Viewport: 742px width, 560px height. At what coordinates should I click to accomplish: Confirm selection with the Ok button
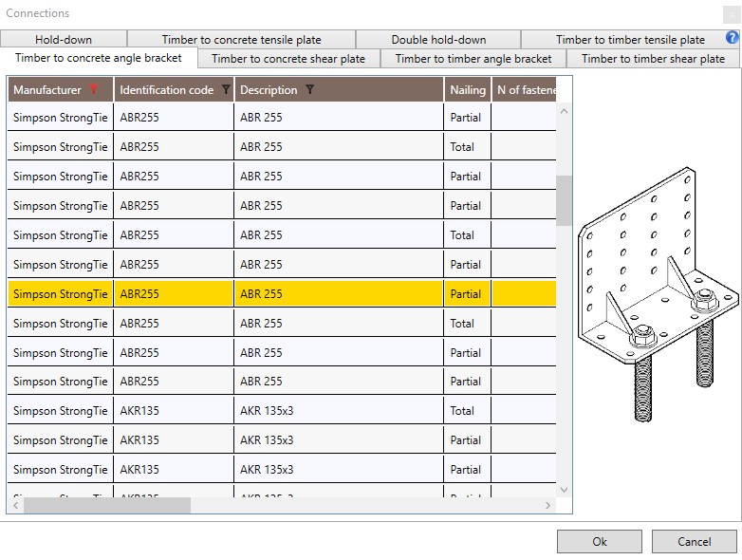[599, 542]
